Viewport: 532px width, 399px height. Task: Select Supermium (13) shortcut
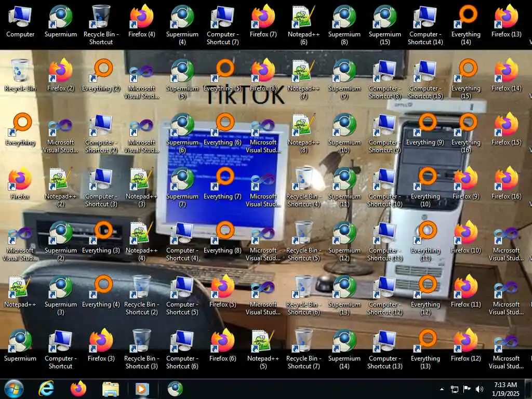(x=344, y=295)
